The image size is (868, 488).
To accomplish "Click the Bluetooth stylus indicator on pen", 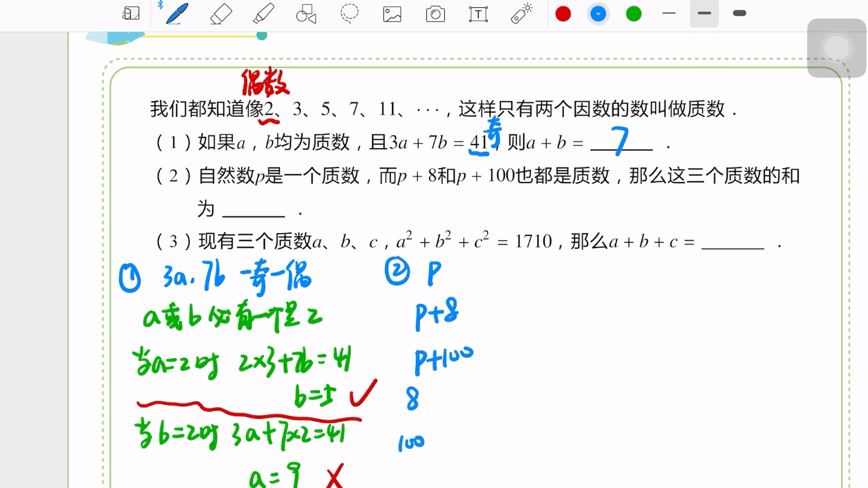I will tap(160, 5).
